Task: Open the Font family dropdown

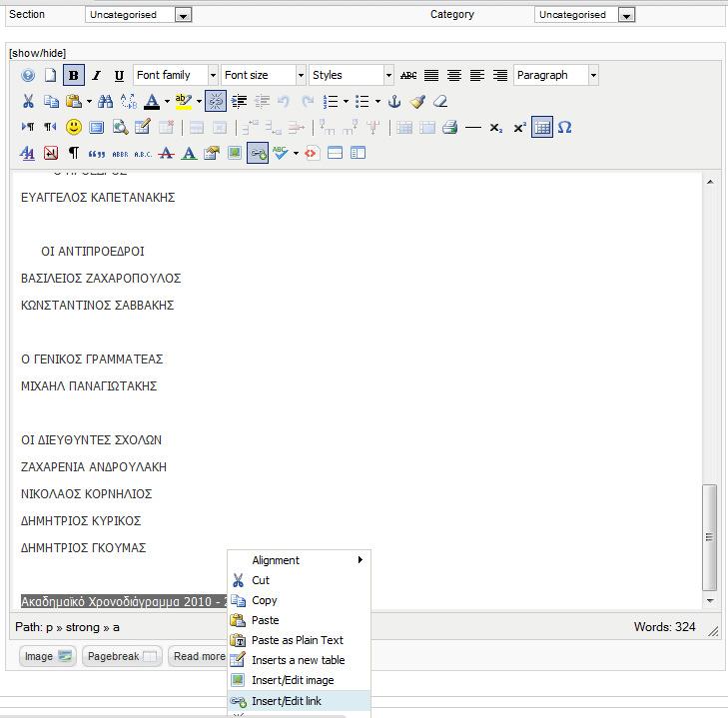Action: pyautogui.click(x=176, y=75)
